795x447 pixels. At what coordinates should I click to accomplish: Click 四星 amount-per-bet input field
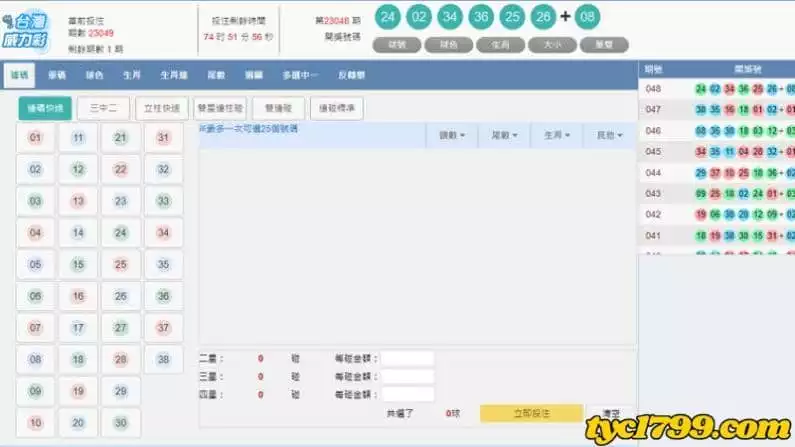[x=408, y=394]
